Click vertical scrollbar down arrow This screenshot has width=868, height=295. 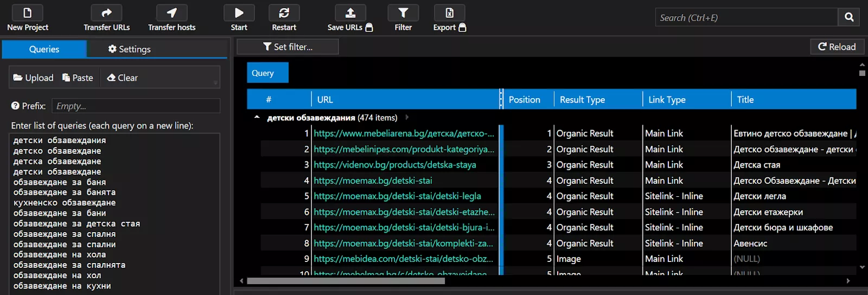coord(862,267)
